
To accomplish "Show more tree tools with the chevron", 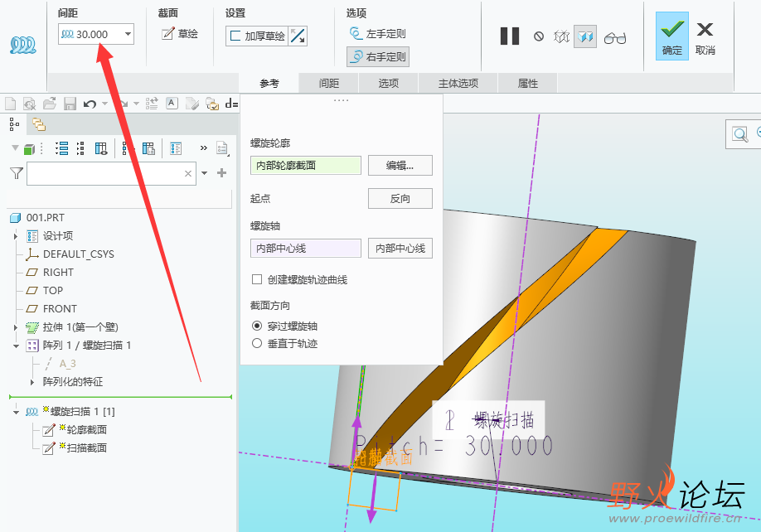I will tap(204, 148).
